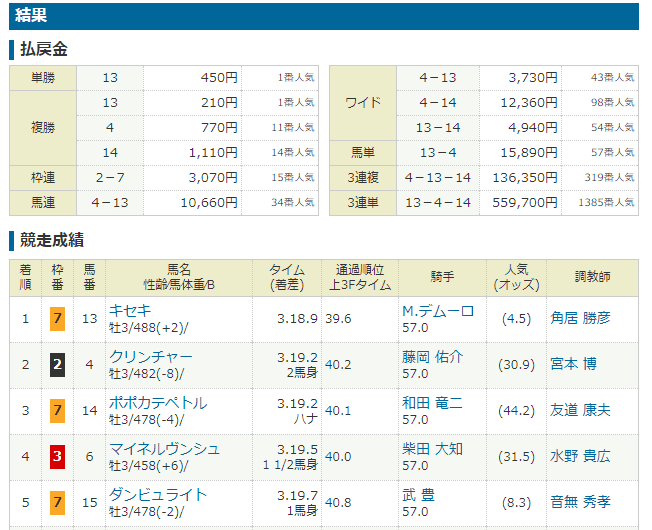
Task: Select the 4,940円 wide payout
Action: pyautogui.click(x=533, y=128)
